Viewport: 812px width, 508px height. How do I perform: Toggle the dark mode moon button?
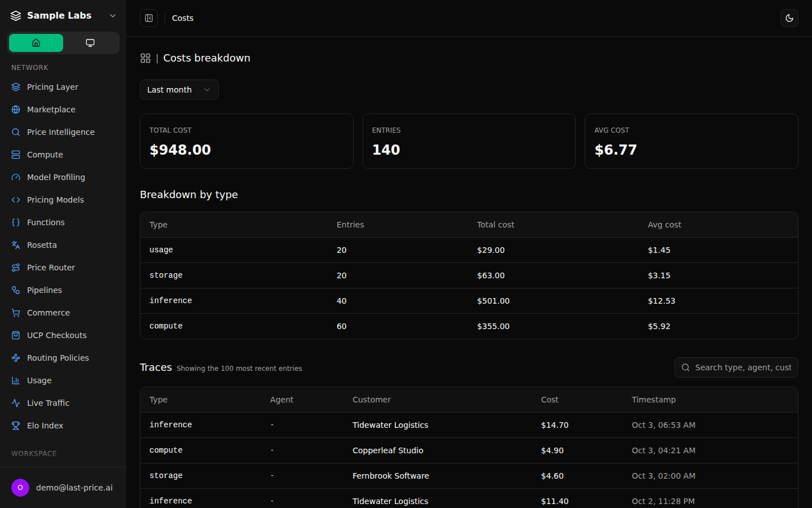[x=789, y=18]
